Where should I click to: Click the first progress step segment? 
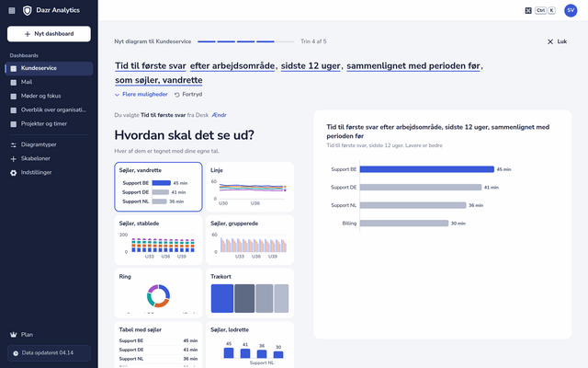pos(207,41)
